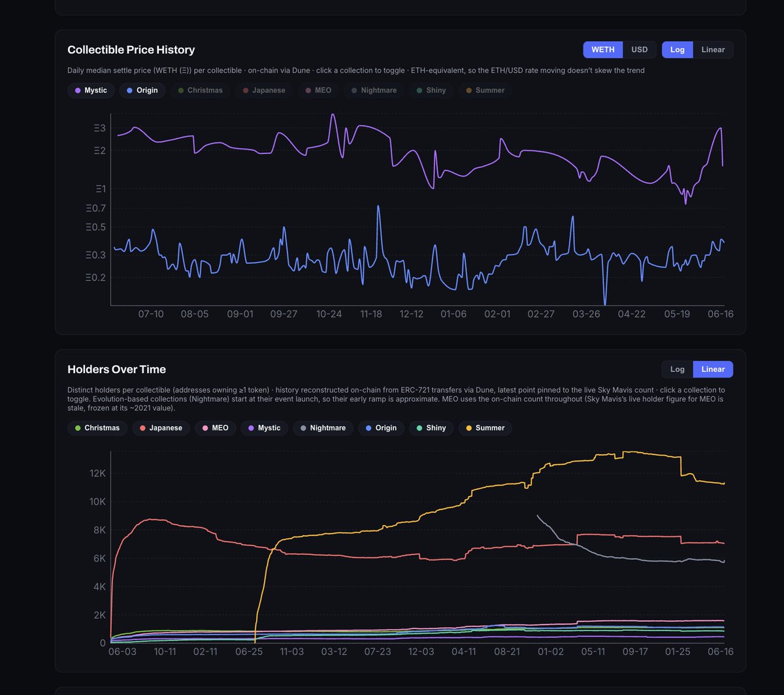This screenshot has height=695, width=784.
Task: Click the 2K label on holders axis
Action: [x=99, y=615]
